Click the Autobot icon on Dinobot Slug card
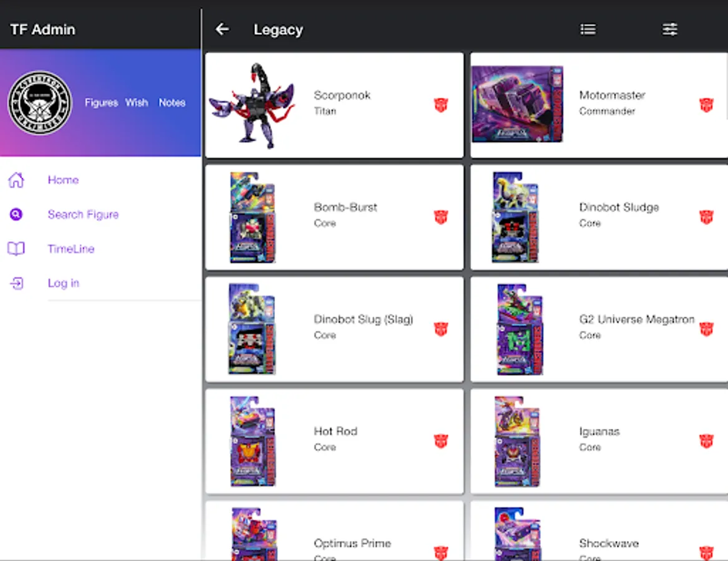 click(x=441, y=329)
